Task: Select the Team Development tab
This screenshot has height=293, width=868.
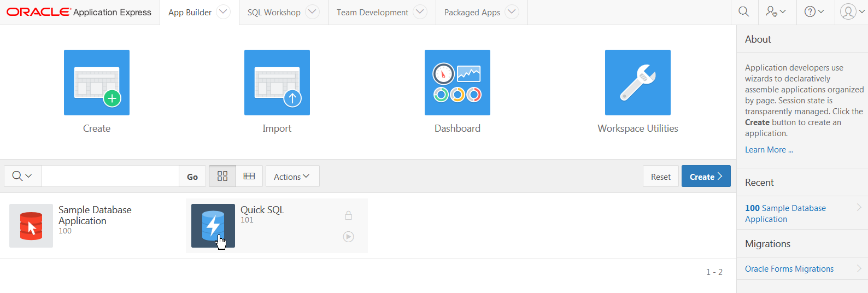Action: coord(372,13)
